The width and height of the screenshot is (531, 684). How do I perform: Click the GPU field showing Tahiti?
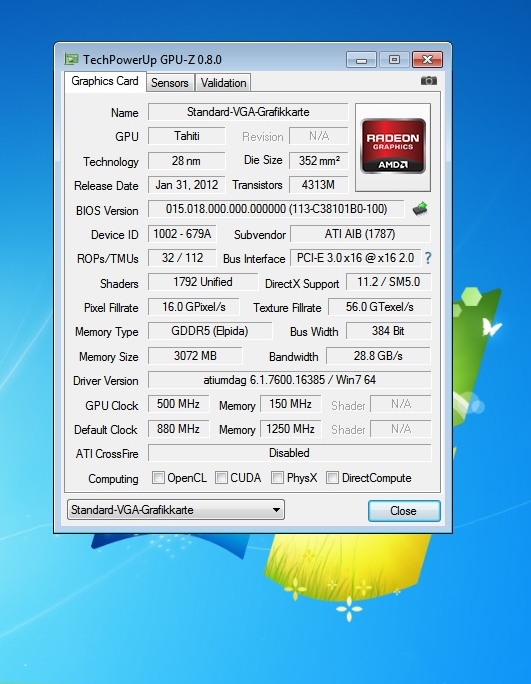[x=187, y=136]
